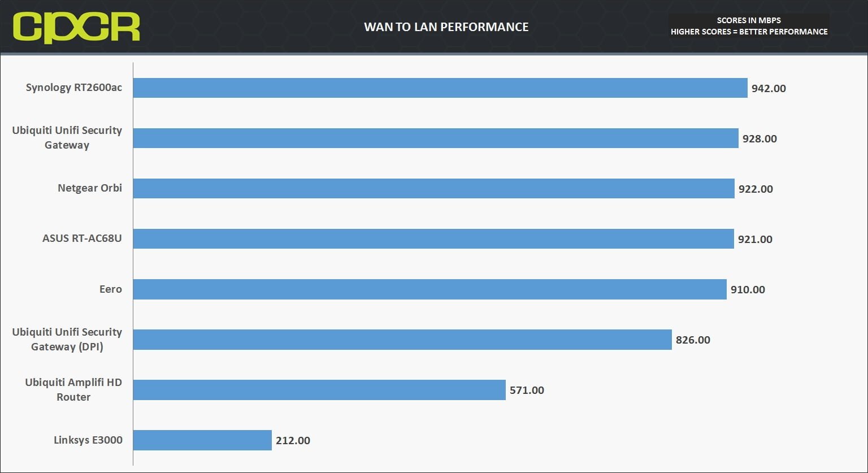Select the Linksys E3000 bar
Screen dimensions: 868x473
pyautogui.click(x=202, y=440)
